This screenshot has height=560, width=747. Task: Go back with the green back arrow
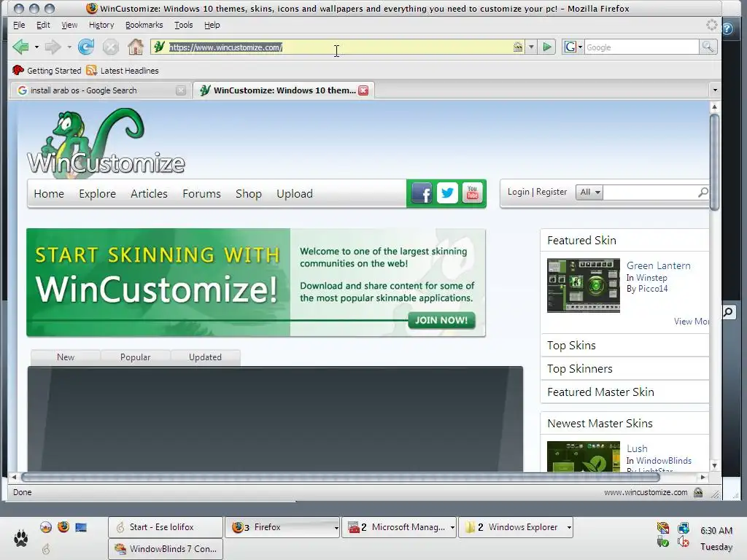tap(20, 47)
